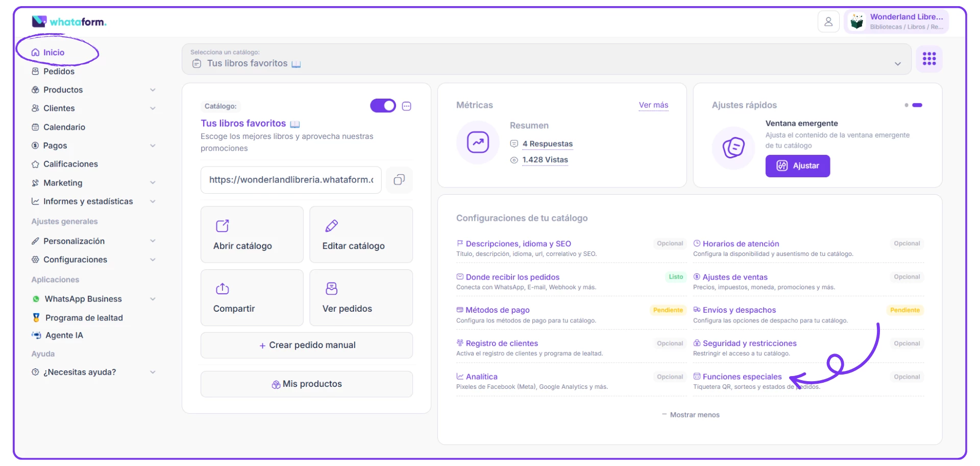Click the metrics chart icon
The height and width of the screenshot is (466, 980).
(478, 143)
